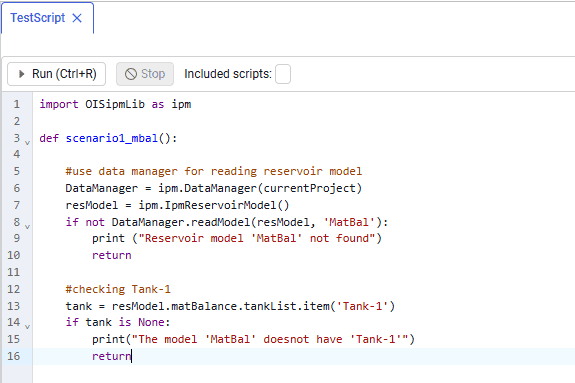Run the script with Run (Ctrl+R)
This screenshot has height=383, width=575.
(56, 74)
